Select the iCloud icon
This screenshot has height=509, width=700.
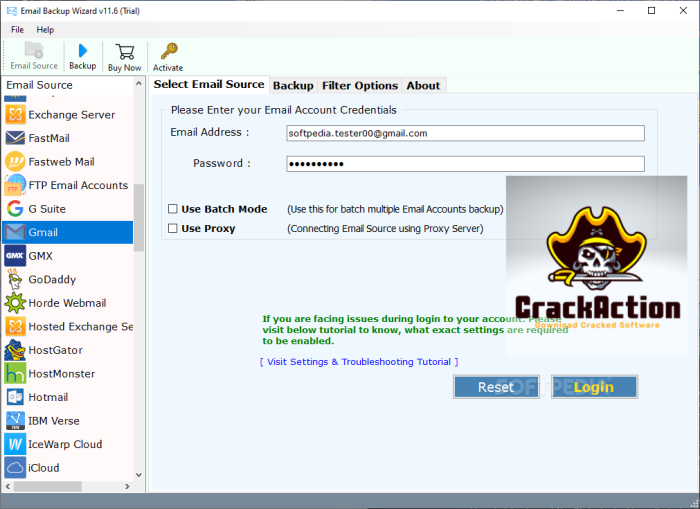click(15, 467)
